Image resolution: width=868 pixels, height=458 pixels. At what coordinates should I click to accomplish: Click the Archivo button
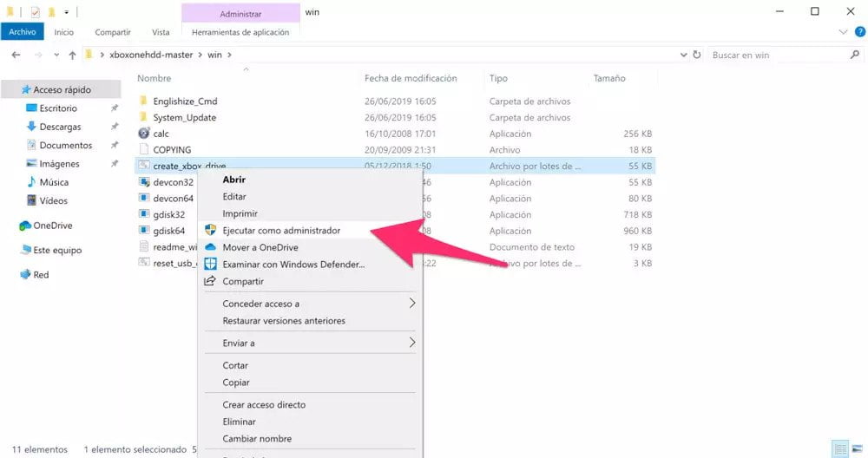tap(23, 32)
